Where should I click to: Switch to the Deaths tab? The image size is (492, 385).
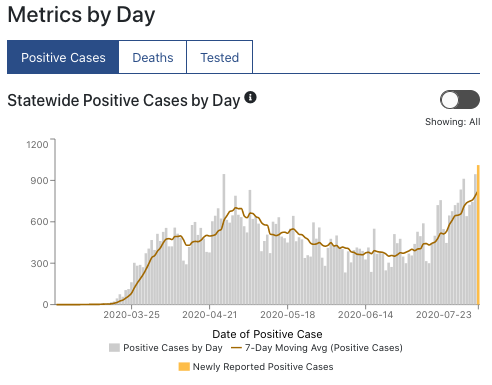coord(153,57)
